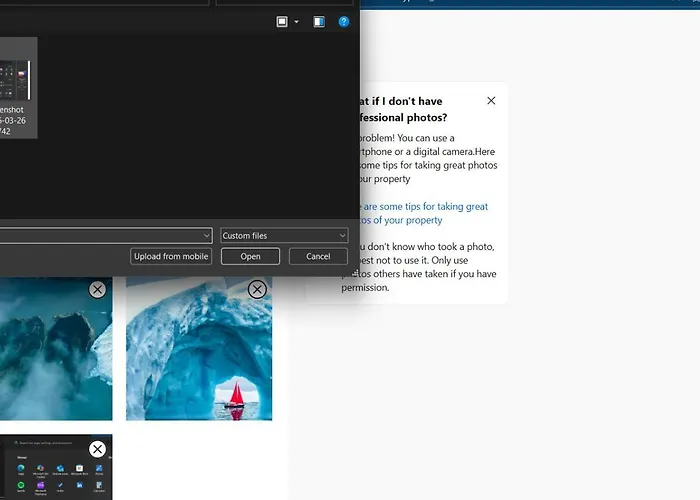
Task: Select the Screenshot file in the file list
Action: point(18,88)
